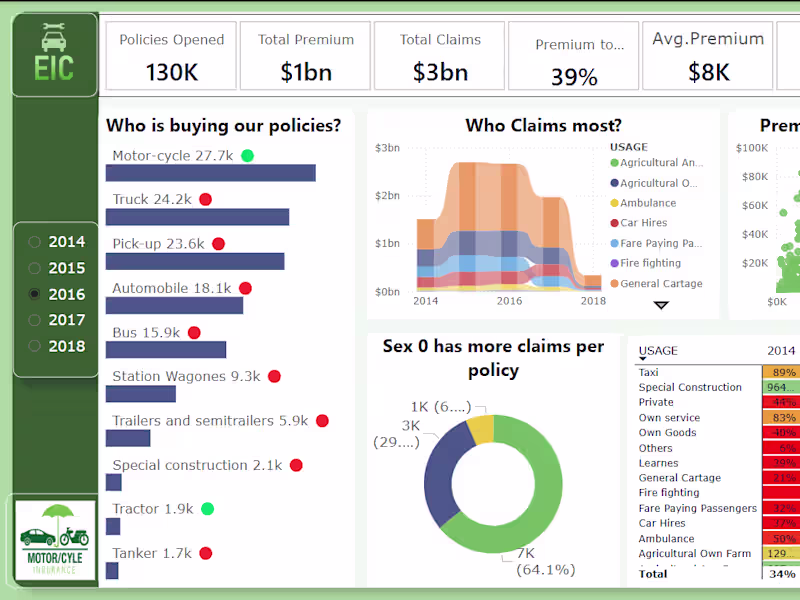Click the green dot beside Motor-cycle bar
Image resolution: width=800 pixels, height=600 pixels.
pyautogui.click(x=246, y=156)
